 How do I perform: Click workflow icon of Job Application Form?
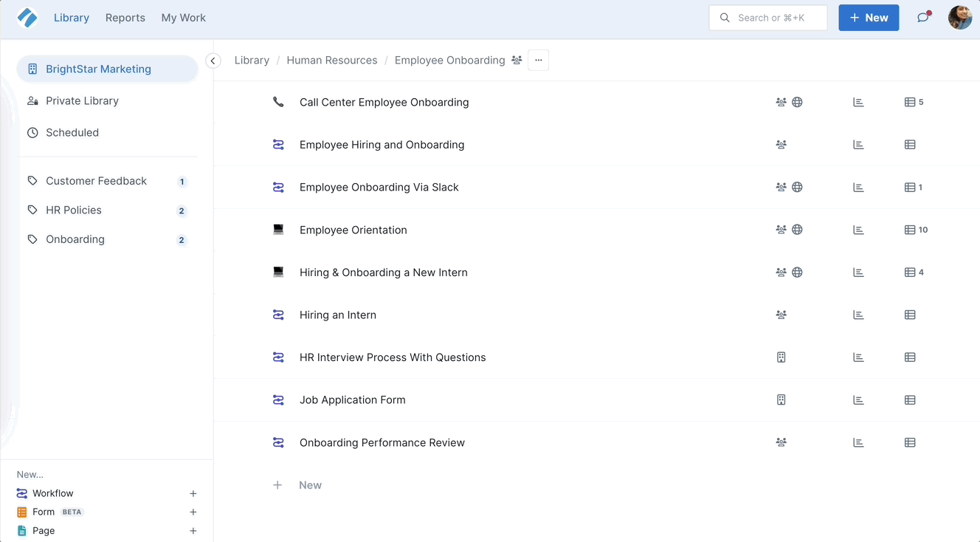278,400
